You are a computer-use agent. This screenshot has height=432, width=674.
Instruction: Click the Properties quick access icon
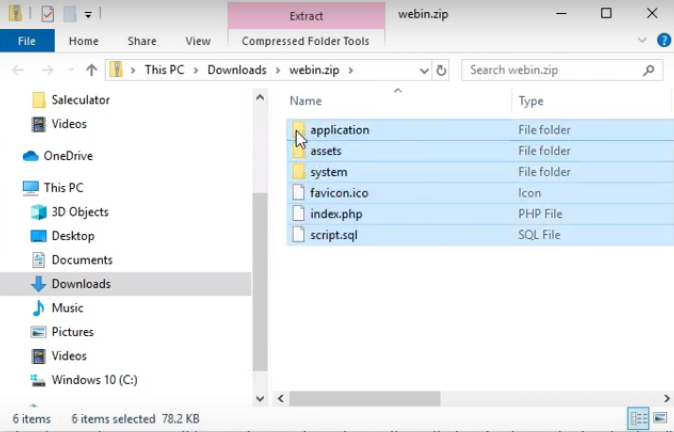click(x=47, y=14)
